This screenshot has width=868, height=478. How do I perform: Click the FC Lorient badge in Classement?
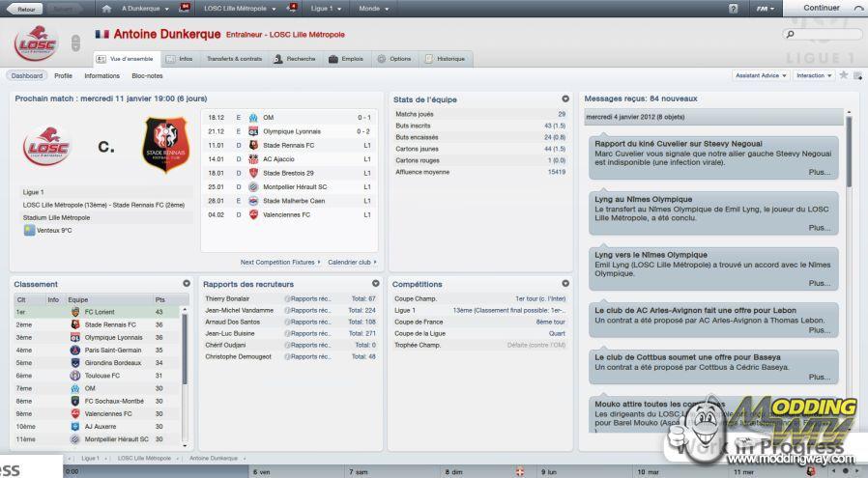[75, 313]
